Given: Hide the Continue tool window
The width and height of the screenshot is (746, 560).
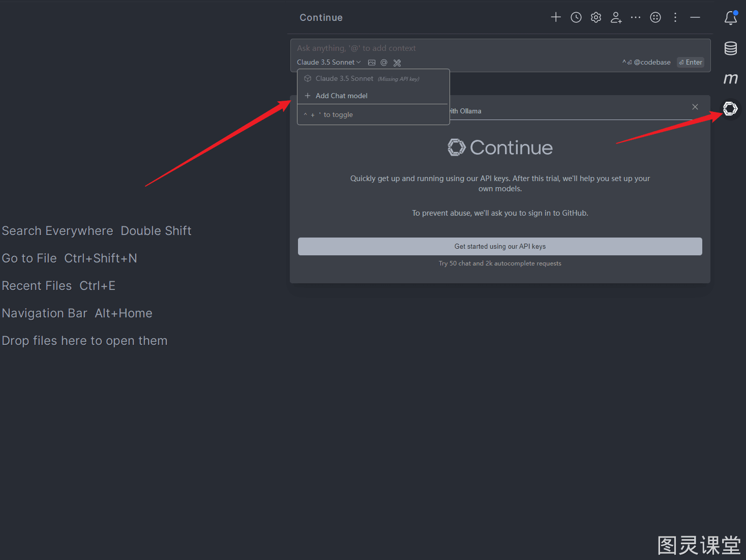Looking at the screenshot, I should tap(695, 17).
